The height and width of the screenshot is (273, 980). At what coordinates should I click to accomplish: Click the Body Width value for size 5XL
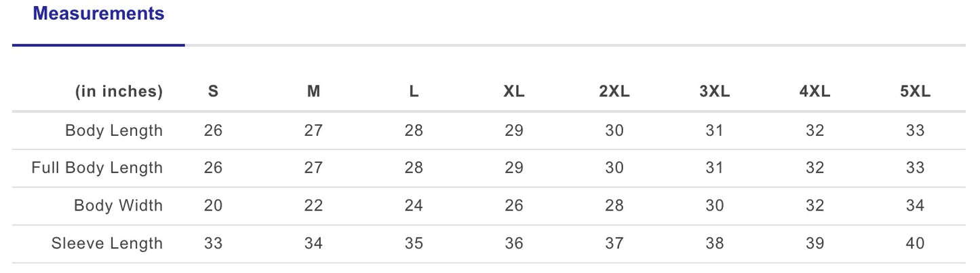click(916, 206)
